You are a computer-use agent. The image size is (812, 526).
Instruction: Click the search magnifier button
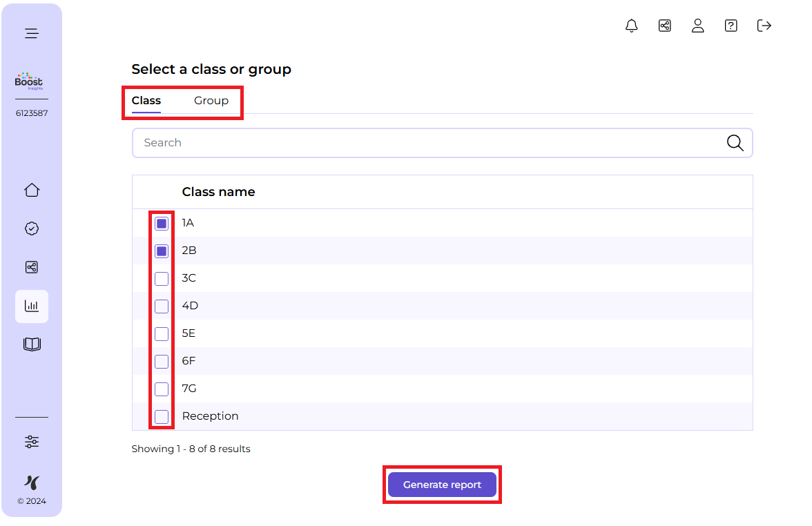735,143
